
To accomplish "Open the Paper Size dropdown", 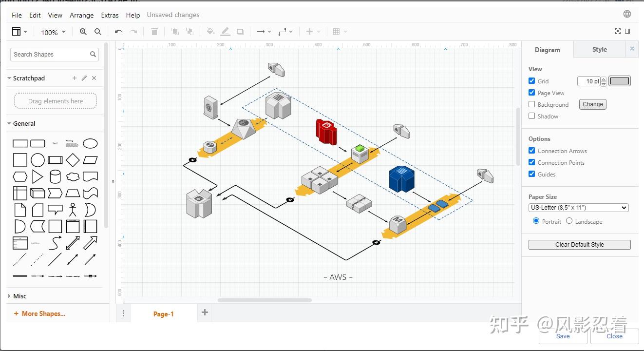I will coord(579,208).
